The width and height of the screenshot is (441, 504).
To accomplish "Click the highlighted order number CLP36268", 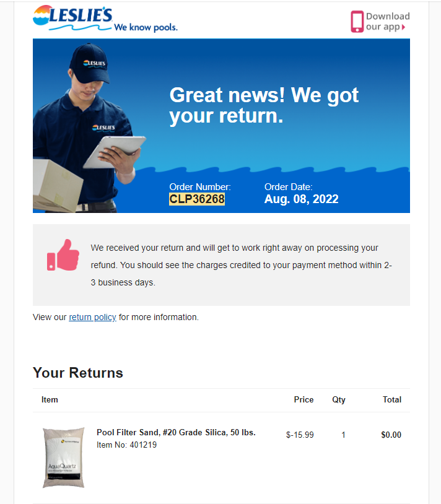I will coord(197,199).
